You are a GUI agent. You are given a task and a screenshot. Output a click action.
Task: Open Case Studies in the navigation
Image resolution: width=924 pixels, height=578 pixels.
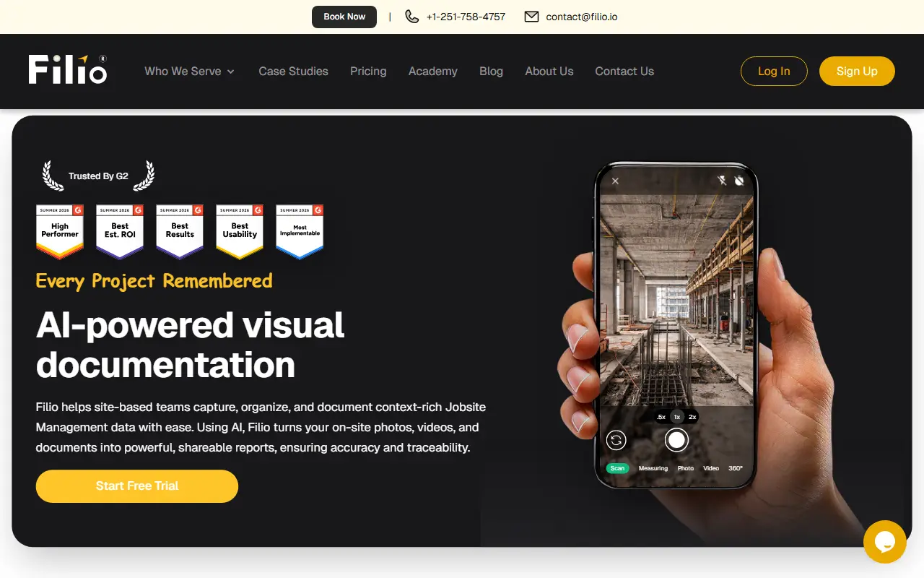[x=294, y=71]
